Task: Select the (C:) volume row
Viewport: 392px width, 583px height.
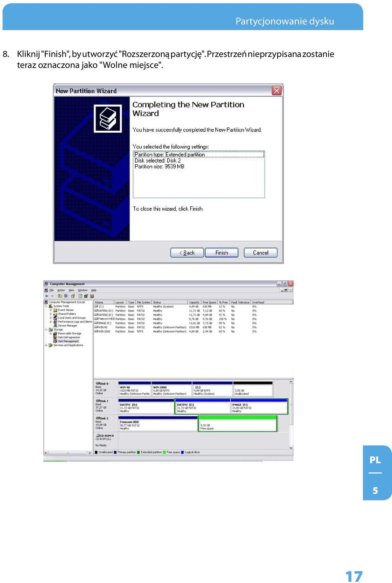Action: (x=193, y=306)
